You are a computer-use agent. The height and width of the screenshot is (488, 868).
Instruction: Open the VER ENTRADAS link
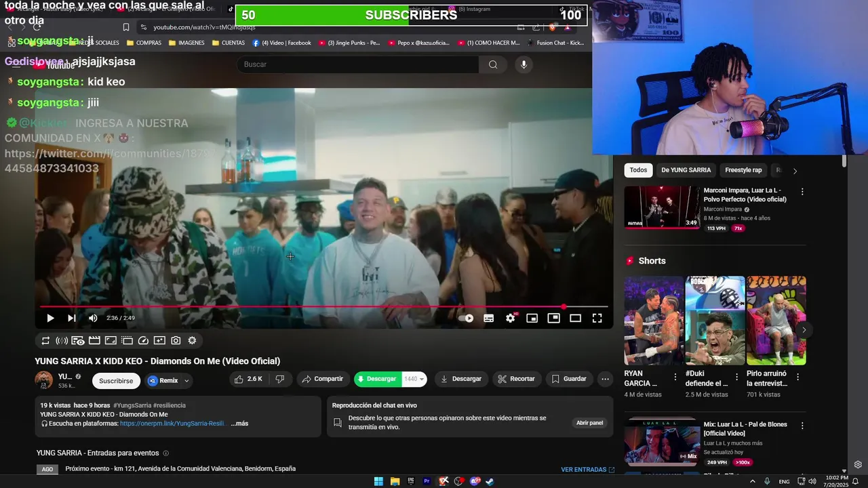[x=587, y=470]
